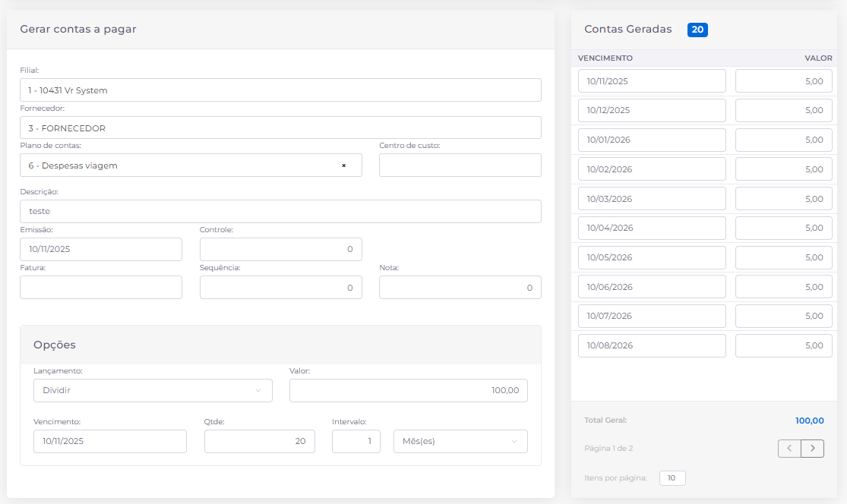Expand the Mês(es) interval unit dropdown
The image size is (847, 504).
click(x=460, y=442)
